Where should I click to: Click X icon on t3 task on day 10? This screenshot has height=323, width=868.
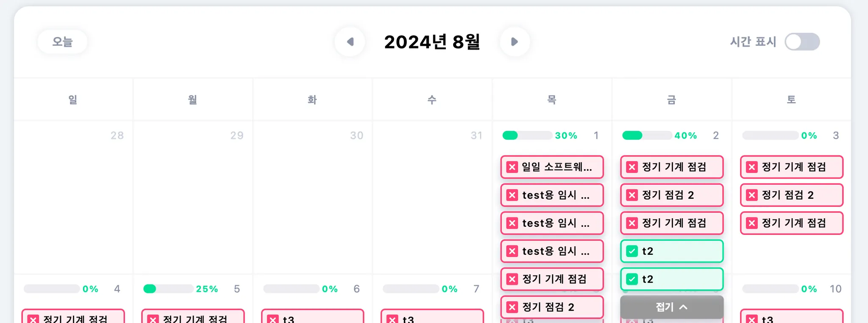(x=752, y=319)
